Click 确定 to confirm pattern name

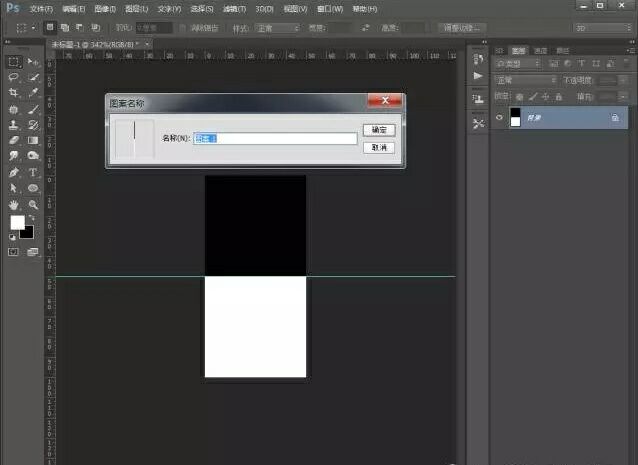coord(378,130)
